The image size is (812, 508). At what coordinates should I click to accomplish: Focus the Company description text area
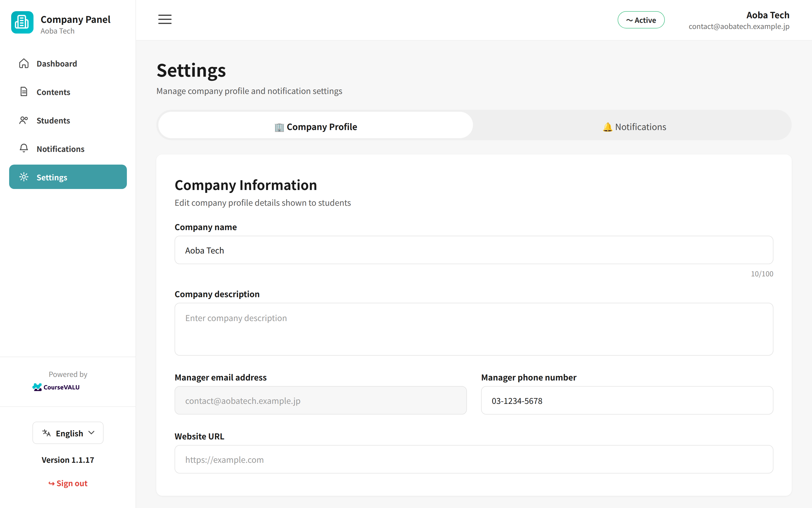474,329
